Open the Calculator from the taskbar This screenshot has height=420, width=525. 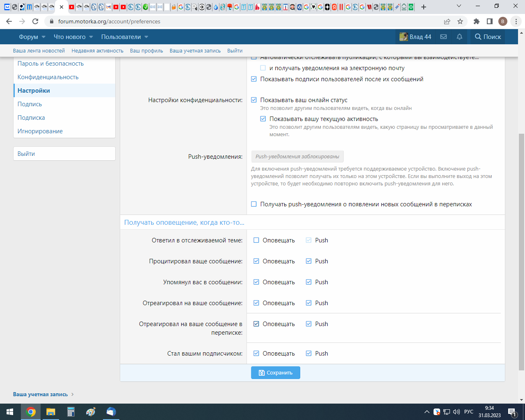point(71,412)
